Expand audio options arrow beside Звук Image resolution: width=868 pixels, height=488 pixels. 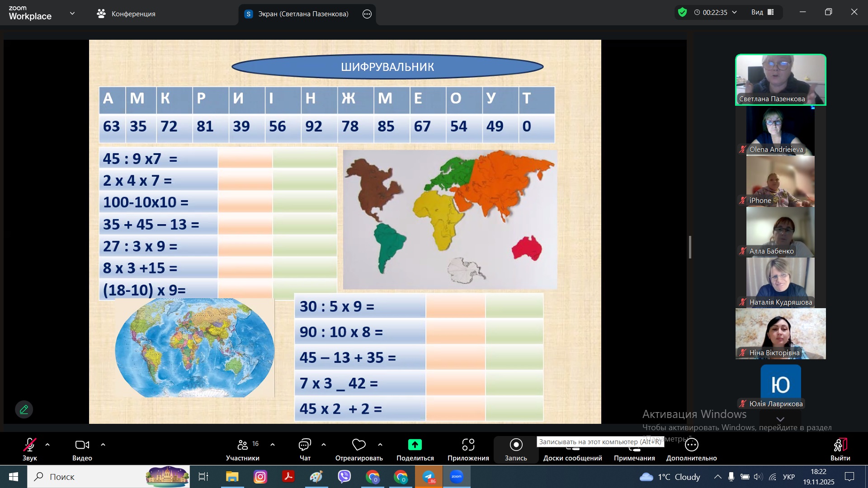(47, 445)
